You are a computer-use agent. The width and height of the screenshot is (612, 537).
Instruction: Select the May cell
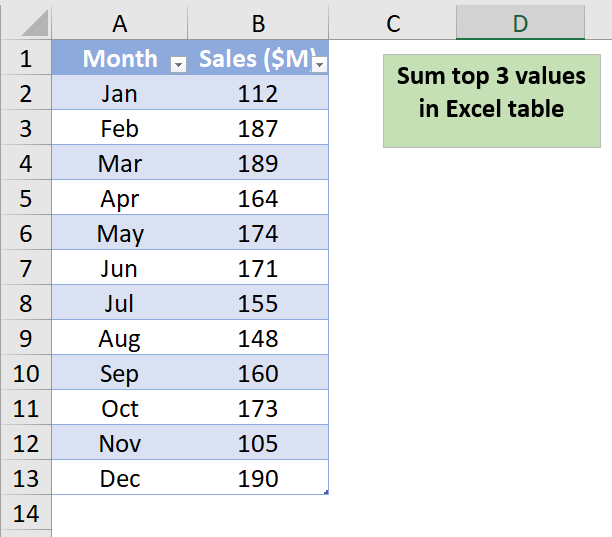(120, 234)
